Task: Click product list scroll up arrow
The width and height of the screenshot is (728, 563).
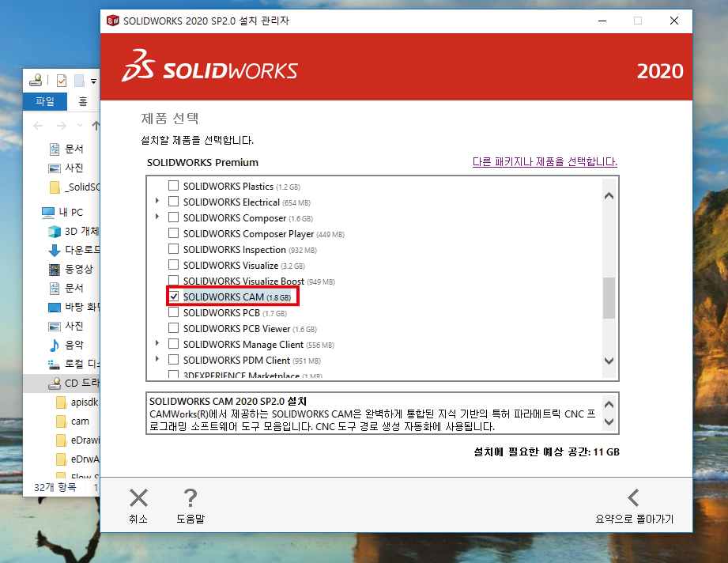Action: click(x=609, y=196)
